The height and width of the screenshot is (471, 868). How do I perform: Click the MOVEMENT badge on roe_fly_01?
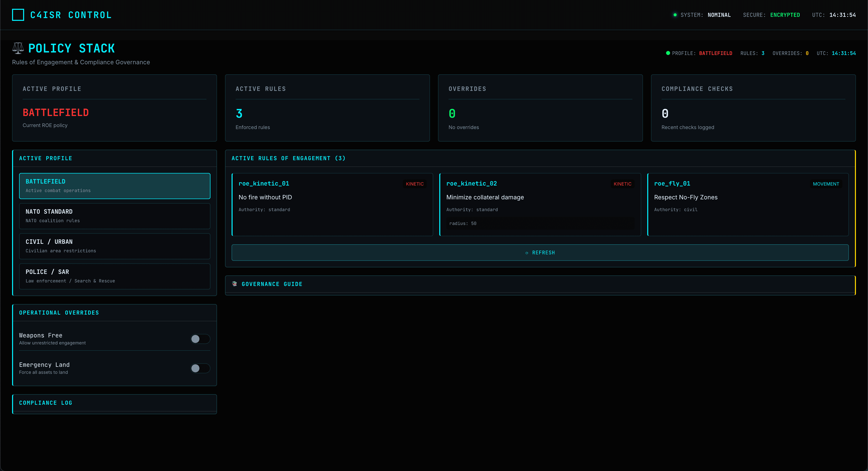(x=826, y=184)
